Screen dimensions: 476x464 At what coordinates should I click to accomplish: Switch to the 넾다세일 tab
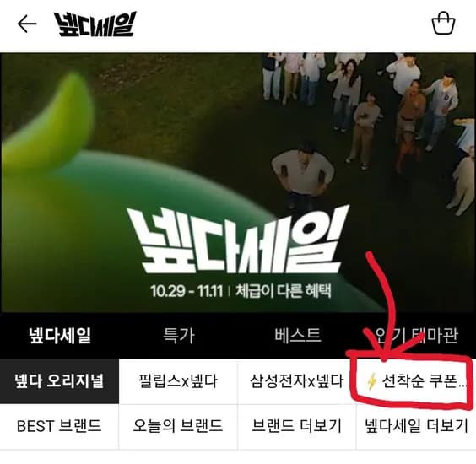[60, 336]
